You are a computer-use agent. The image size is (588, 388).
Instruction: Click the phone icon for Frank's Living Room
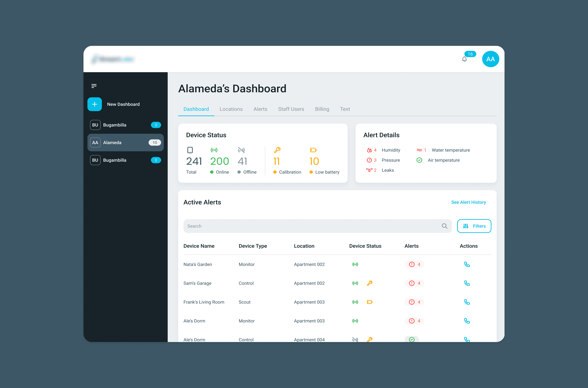pos(467,302)
